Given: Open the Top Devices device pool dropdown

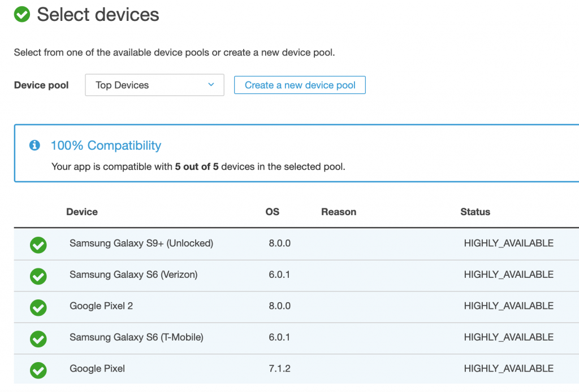Looking at the screenshot, I should [x=154, y=85].
